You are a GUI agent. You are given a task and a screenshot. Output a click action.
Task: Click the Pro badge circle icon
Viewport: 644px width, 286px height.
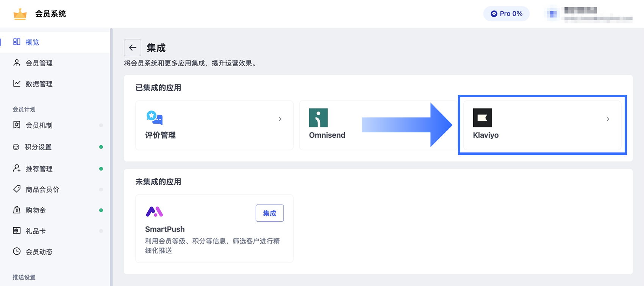pyautogui.click(x=494, y=14)
